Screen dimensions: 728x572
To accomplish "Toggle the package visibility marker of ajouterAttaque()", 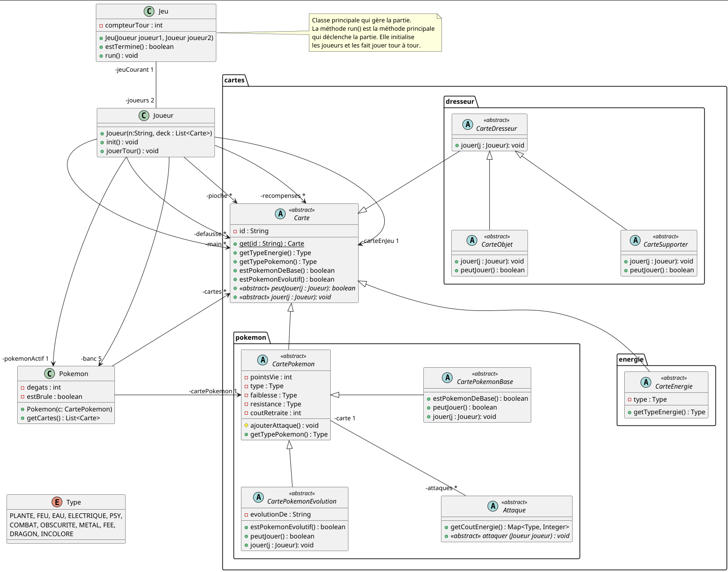I will click(246, 425).
